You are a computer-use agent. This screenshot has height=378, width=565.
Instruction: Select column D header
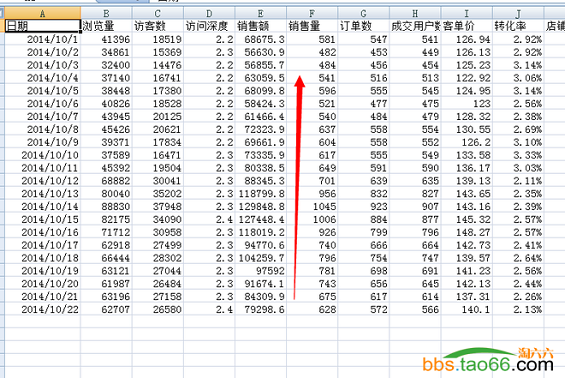click(209, 13)
